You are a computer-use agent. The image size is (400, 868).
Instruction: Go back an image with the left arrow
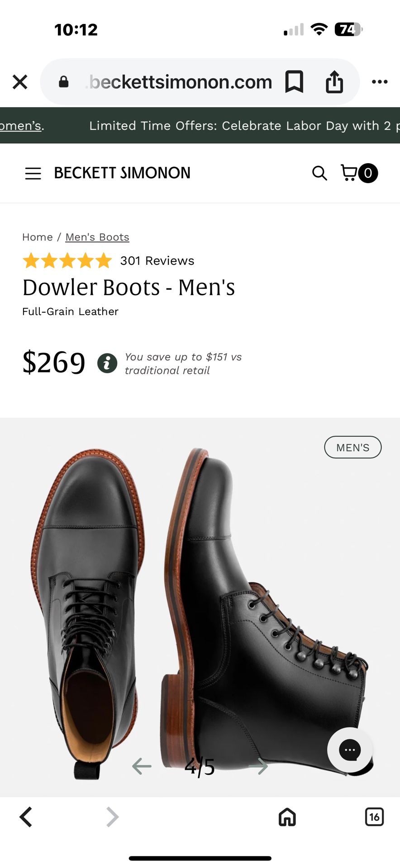coord(141,766)
